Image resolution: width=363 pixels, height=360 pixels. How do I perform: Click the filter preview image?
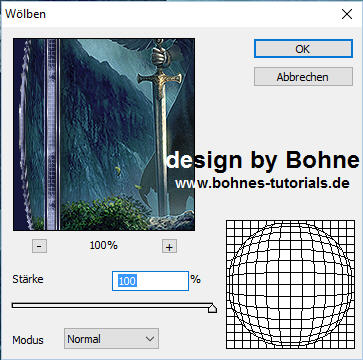pos(104,134)
